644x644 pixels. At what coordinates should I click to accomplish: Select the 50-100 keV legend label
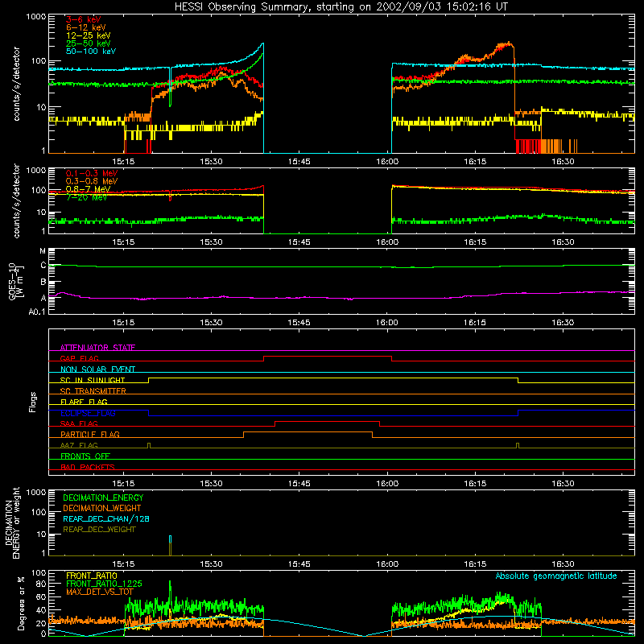point(91,52)
